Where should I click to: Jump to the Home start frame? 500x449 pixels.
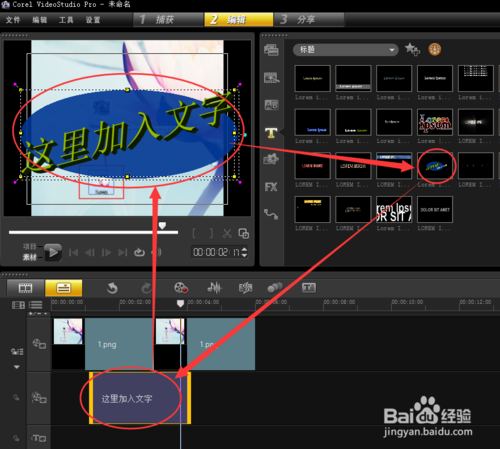(73, 253)
